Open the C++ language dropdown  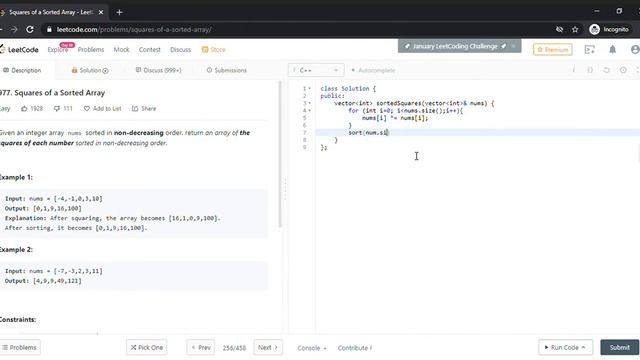coord(316,70)
